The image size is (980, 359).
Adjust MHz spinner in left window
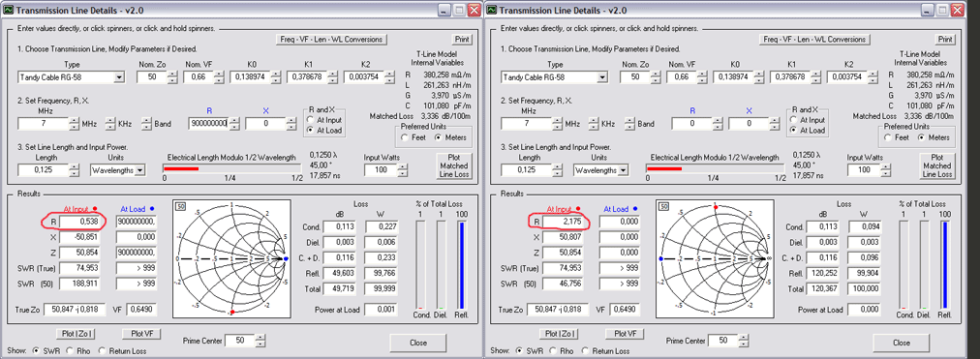(75, 124)
